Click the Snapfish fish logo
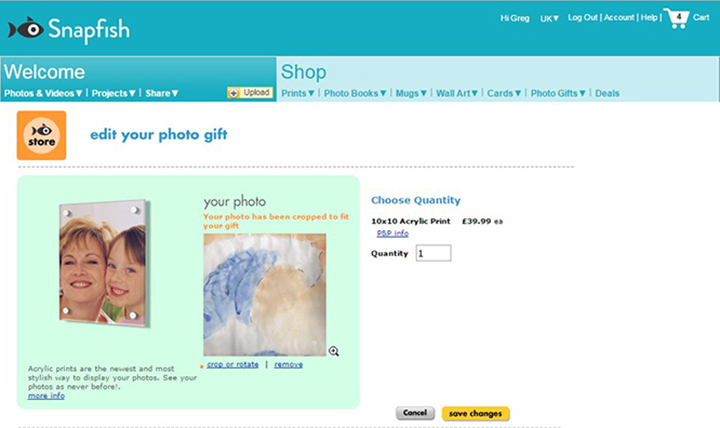720x428 pixels. tap(26, 29)
